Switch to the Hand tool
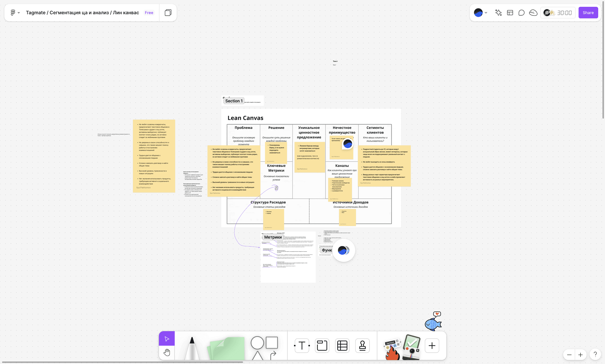Viewport: 605px width, 364px height. 167,352
